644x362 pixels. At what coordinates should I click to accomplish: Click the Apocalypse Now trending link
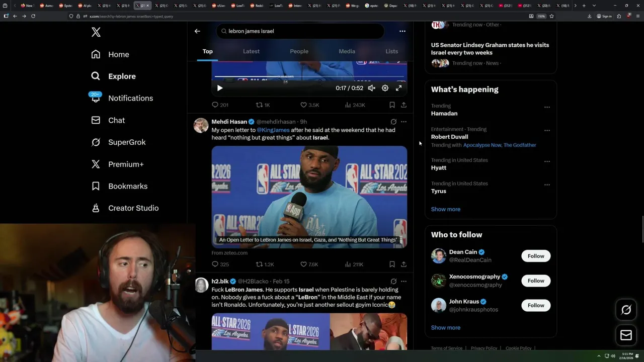tap(482, 145)
